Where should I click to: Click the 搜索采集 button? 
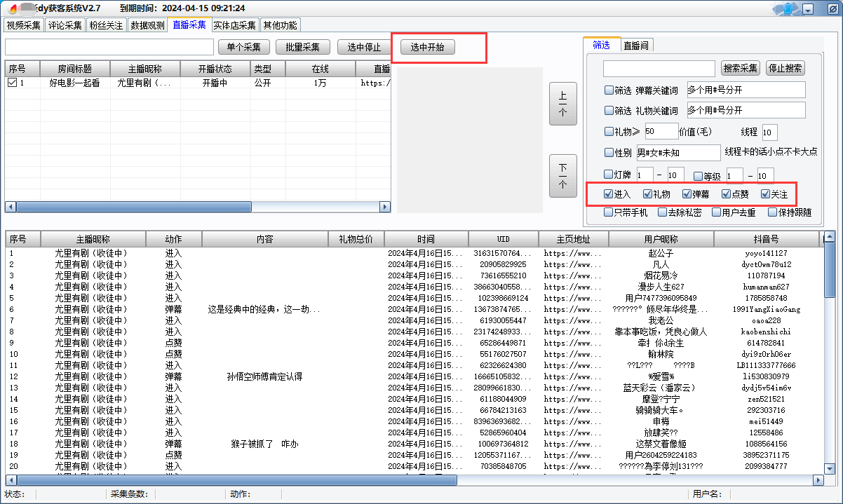(741, 68)
